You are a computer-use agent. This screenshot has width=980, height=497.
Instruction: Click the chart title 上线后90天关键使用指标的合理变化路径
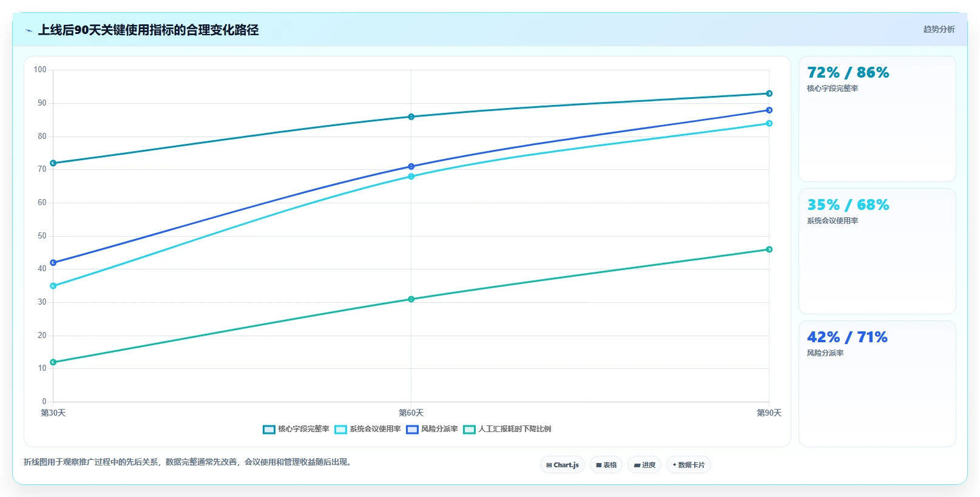pos(149,30)
